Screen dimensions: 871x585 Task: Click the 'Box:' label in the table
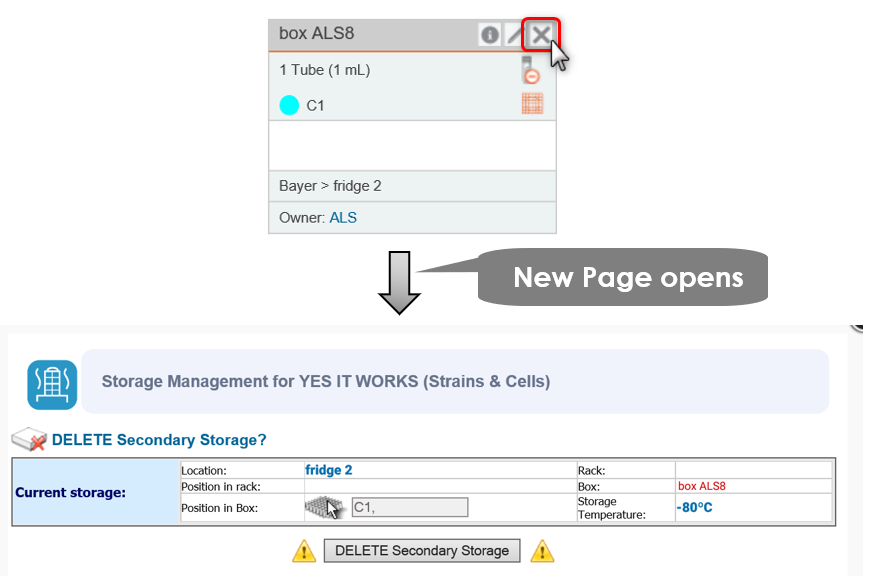(588, 487)
